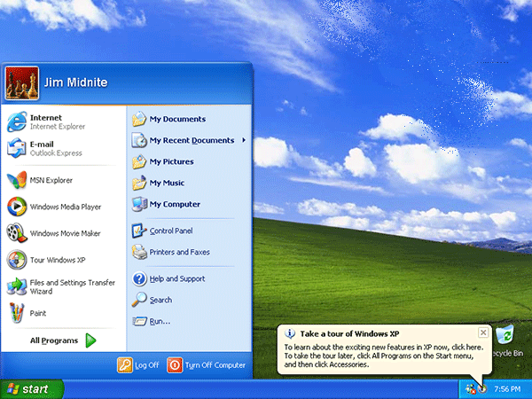The height and width of the screenshot is (399, 532).
Task: Select the My Computer text label
Action: (175, 204)
